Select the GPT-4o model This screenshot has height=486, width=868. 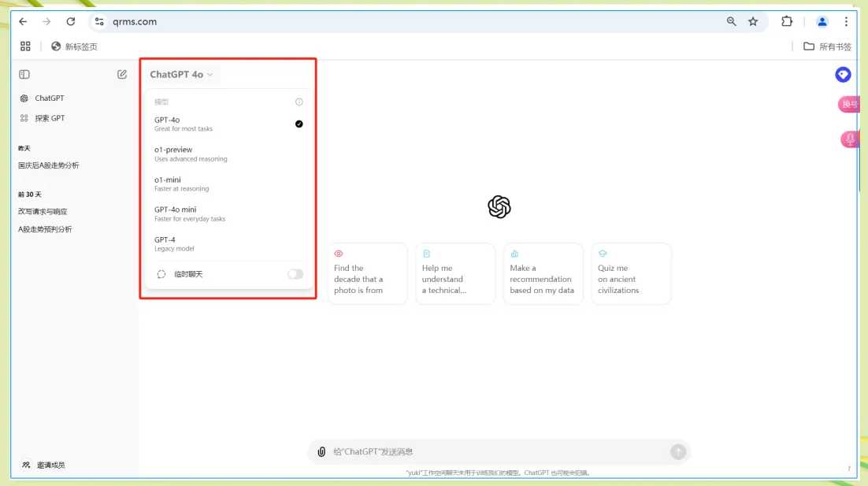click(228, 124)
